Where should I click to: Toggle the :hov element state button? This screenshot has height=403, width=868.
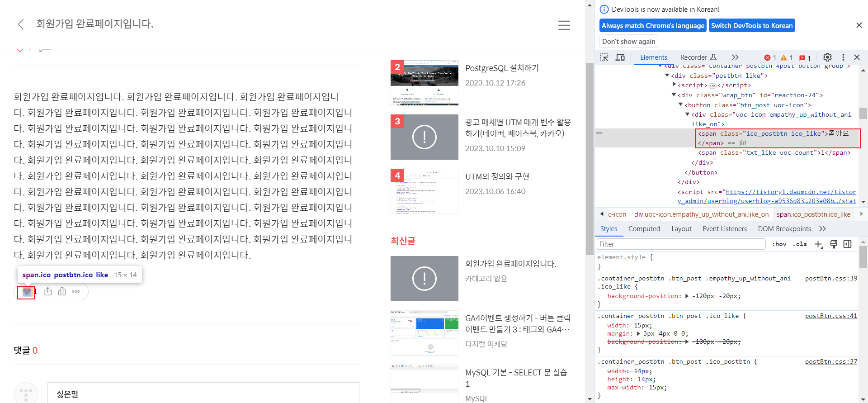779,244
